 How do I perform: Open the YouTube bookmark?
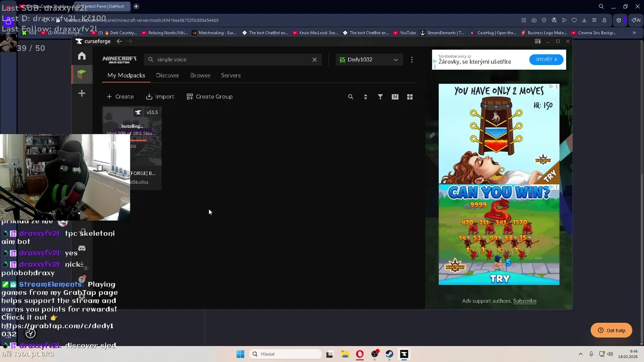tap(405, 33)
